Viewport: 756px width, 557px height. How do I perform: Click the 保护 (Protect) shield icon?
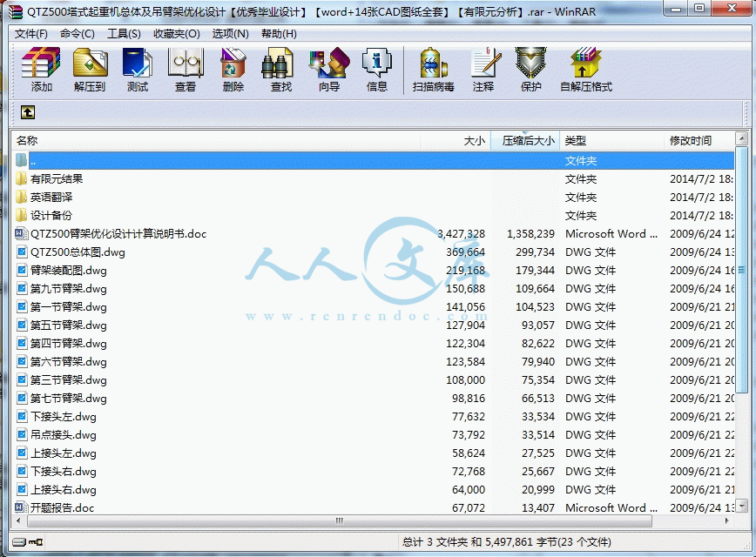click(x=530, y=69)
